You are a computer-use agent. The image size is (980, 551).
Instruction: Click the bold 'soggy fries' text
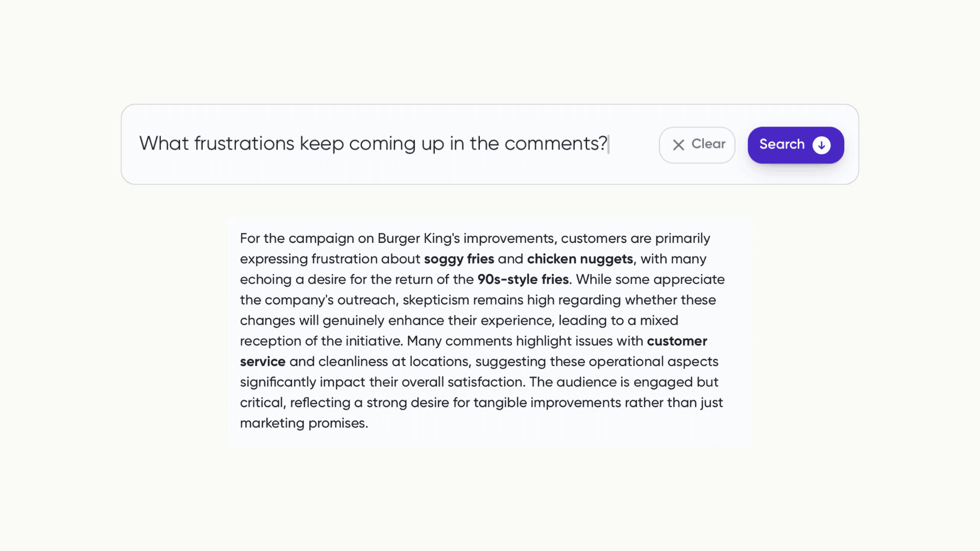459,259
